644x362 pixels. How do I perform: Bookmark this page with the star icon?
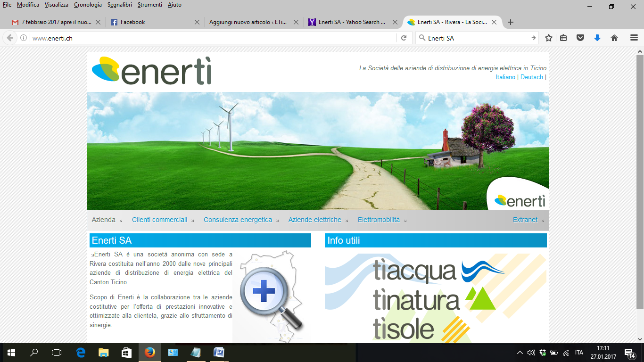click(x=549, y=38)
